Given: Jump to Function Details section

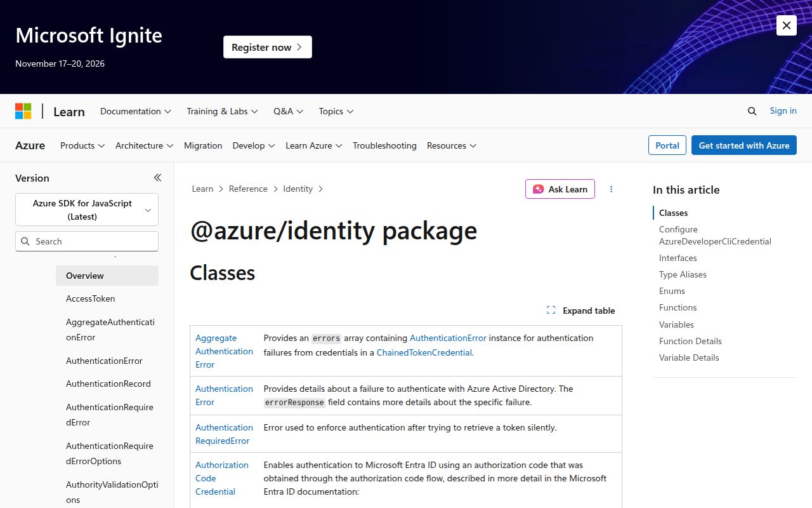Looking at the screenshot, I should (x=690, y=341).
